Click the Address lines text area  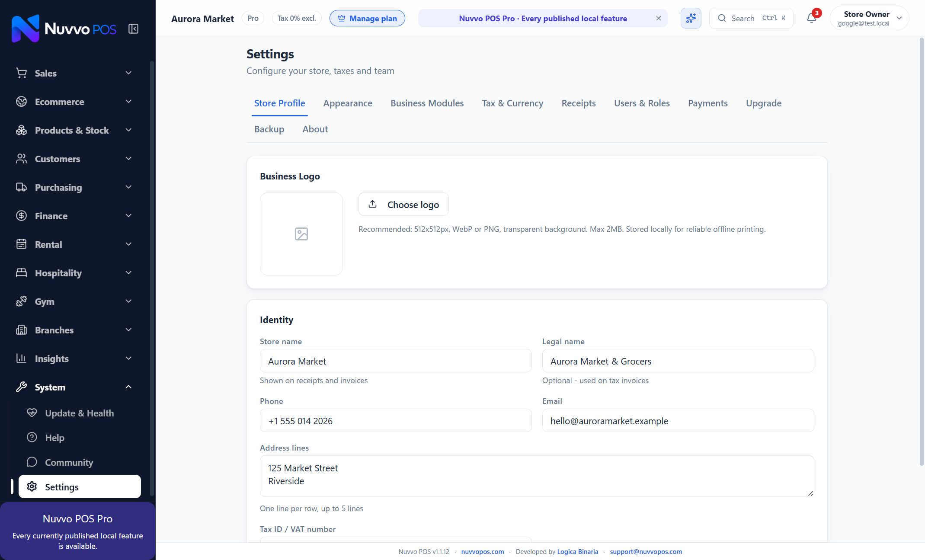point(537,476)
